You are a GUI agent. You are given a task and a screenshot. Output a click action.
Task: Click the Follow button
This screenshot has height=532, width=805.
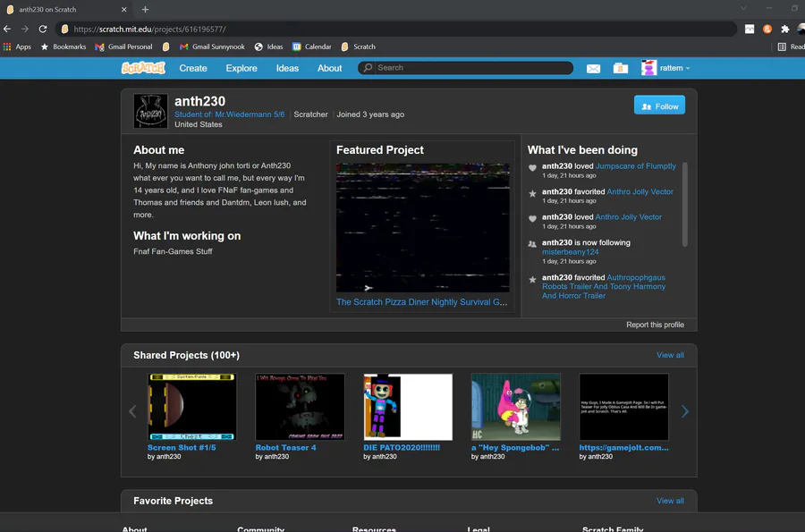(659, 106)
